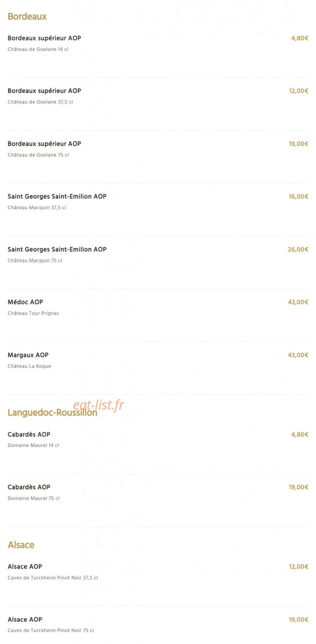Select the Margaux AOP wine title
This screenshot has width=316, height=644.
(x=28, y=355)
